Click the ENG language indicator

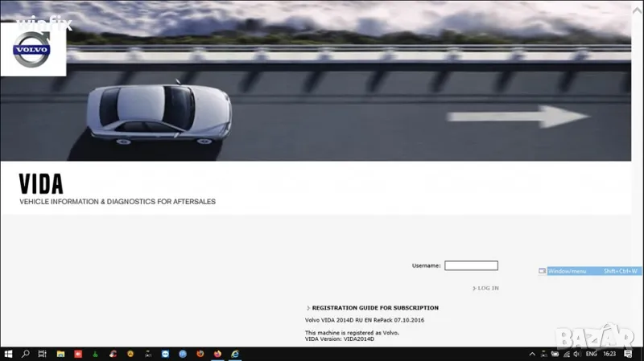point(592,354)
